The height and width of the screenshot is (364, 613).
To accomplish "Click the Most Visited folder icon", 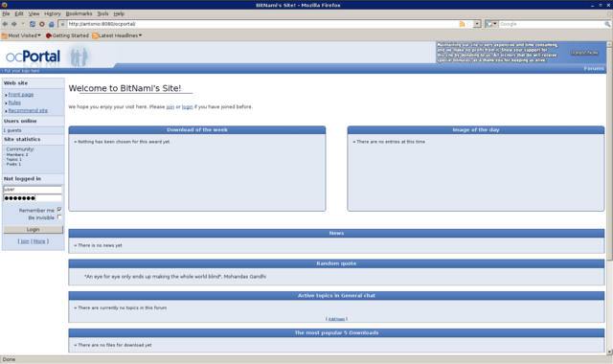I will pos(5,35).
